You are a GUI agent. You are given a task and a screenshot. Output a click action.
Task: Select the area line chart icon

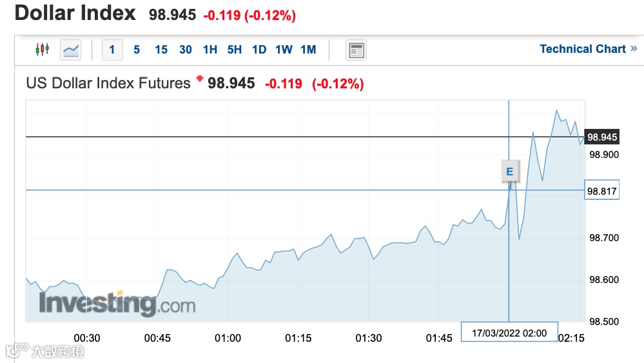point(70,50)
